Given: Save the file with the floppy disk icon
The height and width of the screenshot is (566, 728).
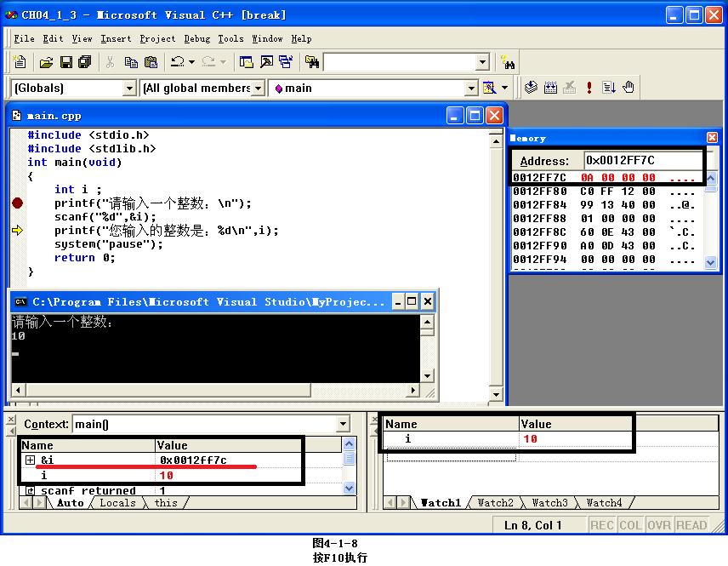Looking at the screenshot, I should (x=66, y=62).
